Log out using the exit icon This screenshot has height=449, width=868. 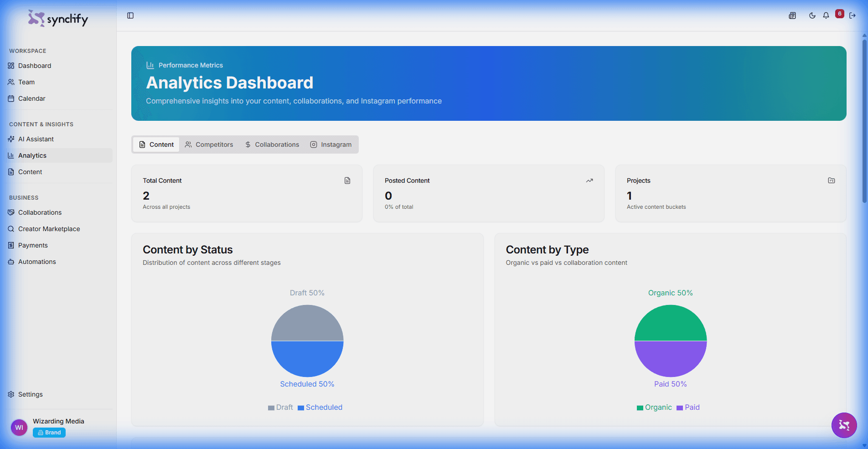pos(853,15)
